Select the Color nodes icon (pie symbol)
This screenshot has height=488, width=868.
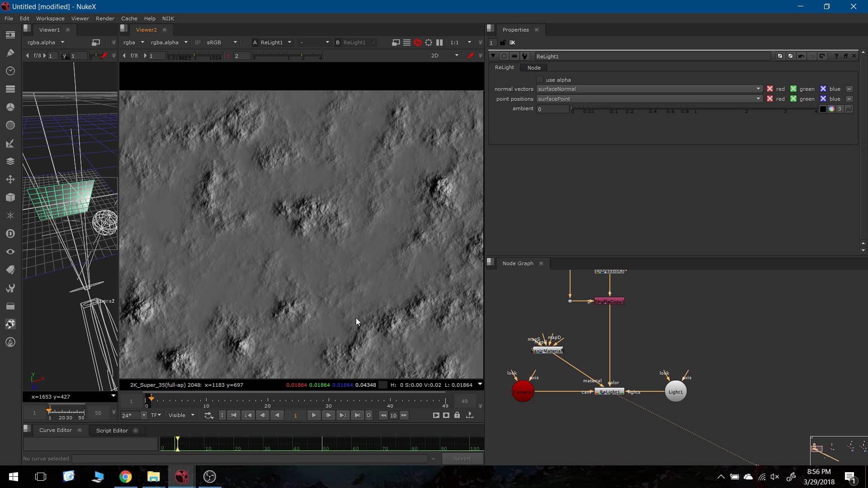10,107
